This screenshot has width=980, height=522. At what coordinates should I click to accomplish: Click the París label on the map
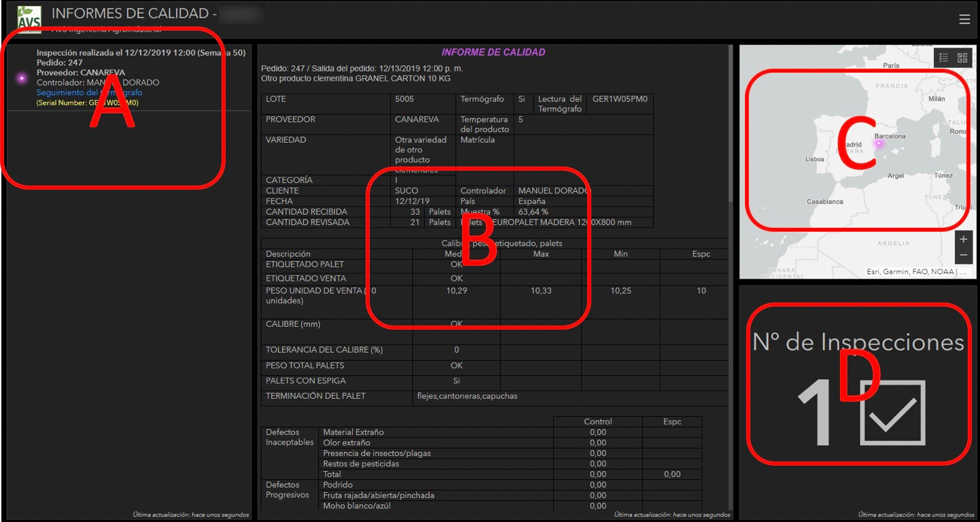tap(891, 65)
